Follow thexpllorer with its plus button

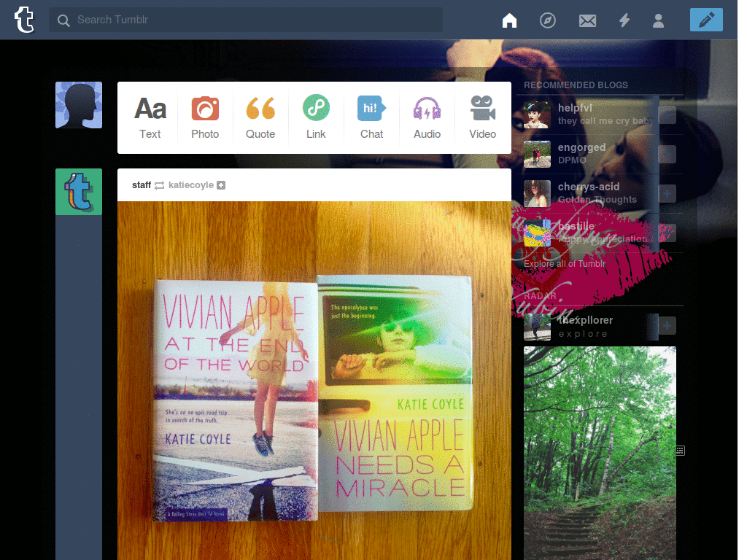click(667, 326)
